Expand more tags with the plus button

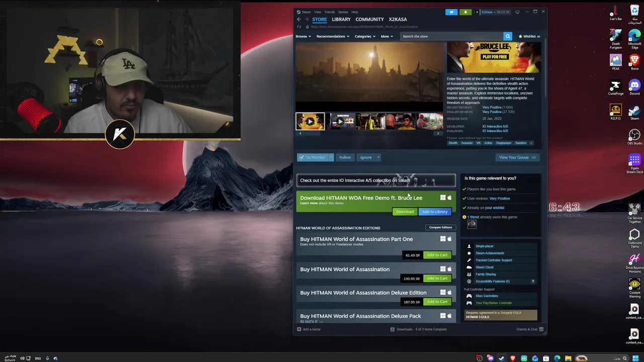[x=531, y=143]
